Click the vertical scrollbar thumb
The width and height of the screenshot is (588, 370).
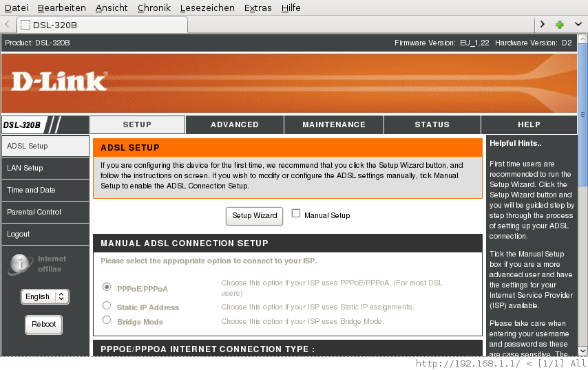tap(582, 114)
